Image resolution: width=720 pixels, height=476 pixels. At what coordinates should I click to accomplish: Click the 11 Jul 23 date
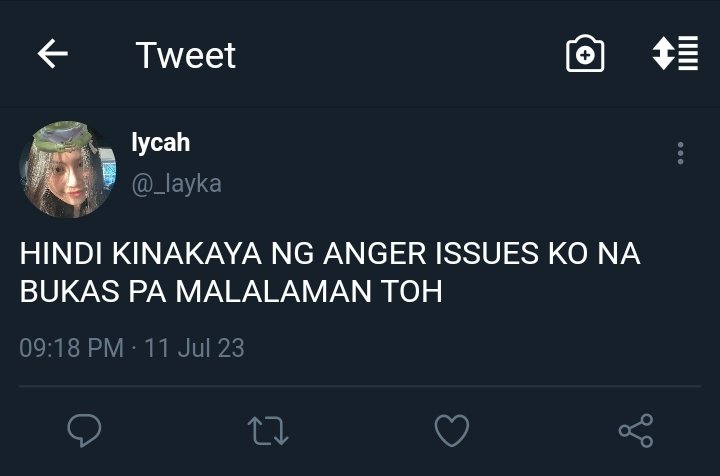[x=194, y=347]
